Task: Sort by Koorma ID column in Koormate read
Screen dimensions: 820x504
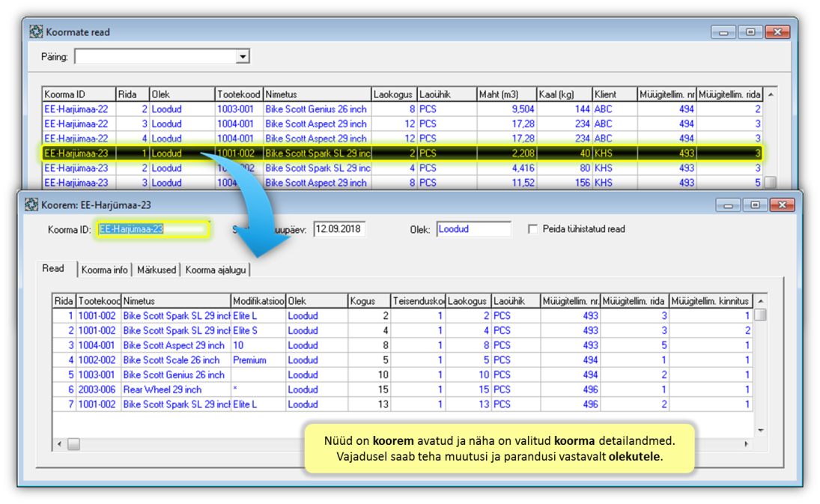Action: (79, 94)
